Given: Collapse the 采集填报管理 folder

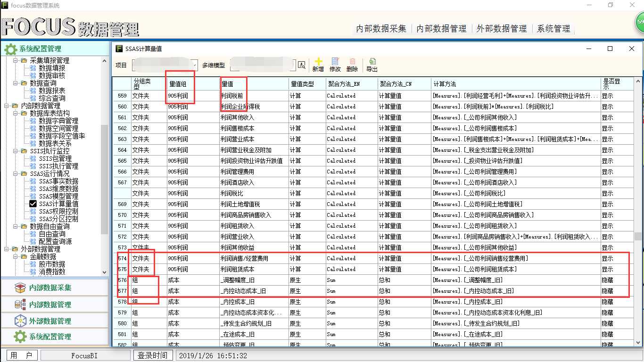Looking at the screenshot, I should click(x=15, y=60).
